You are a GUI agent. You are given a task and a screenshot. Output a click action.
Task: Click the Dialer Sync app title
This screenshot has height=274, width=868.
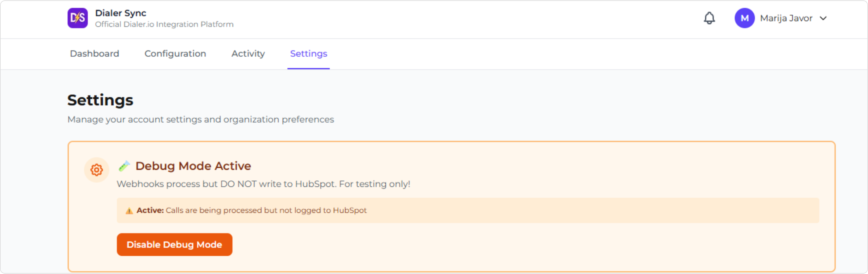point(121,13)
